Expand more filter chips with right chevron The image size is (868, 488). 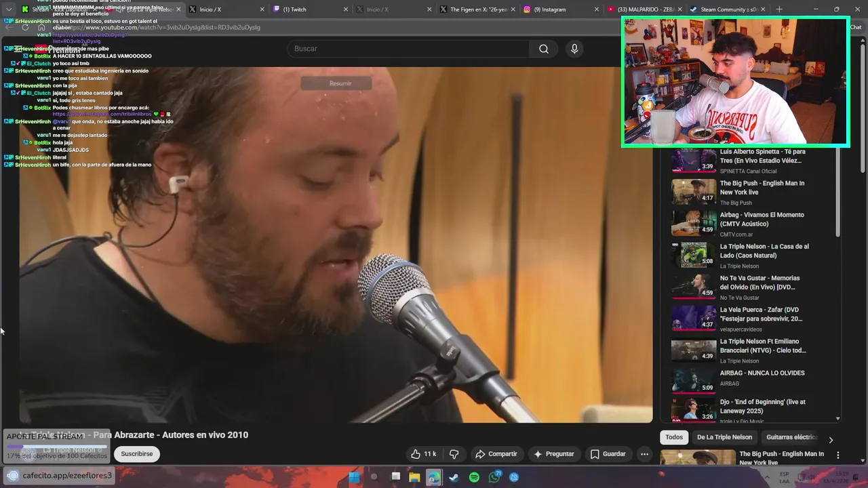click(831, 439)
